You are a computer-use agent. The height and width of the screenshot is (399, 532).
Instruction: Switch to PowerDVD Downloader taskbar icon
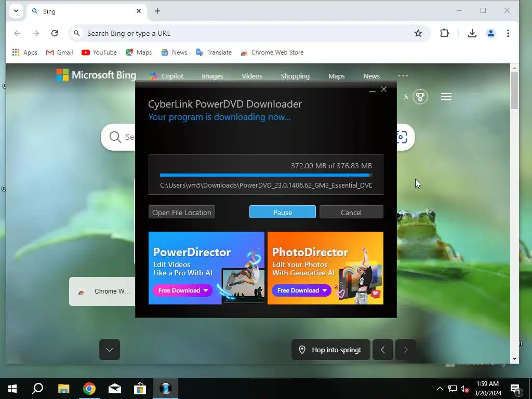(166, 389)
